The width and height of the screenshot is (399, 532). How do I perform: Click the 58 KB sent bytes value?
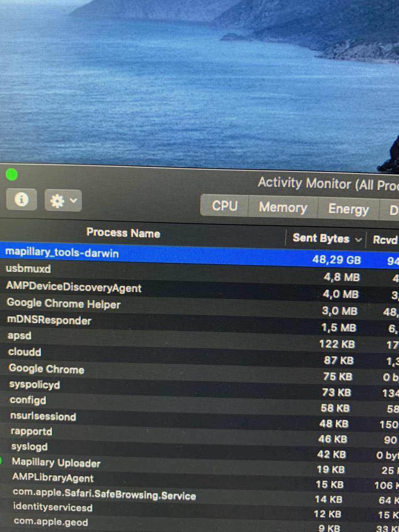coord(335,408)
